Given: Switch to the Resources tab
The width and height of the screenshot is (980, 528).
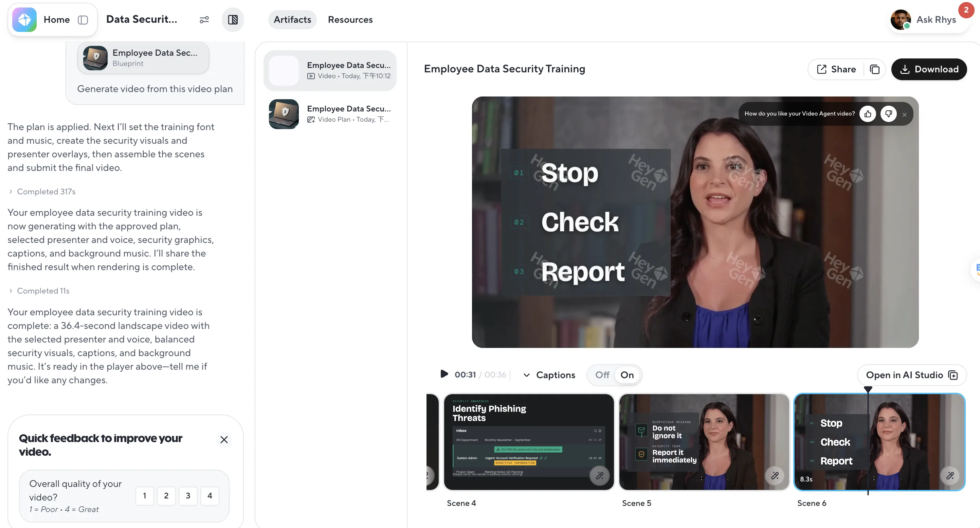Looking at the screenshot, I should pos(350,19).
